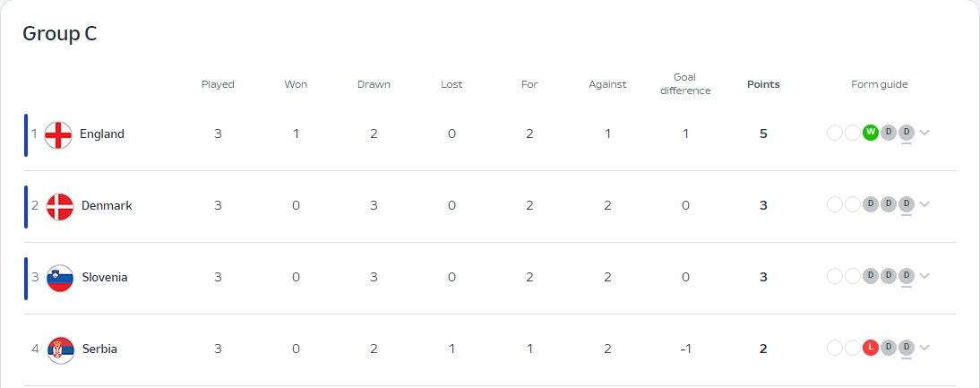Click the Goal difference column header
This screenshot has width=980, height=388.
(685, 83)
